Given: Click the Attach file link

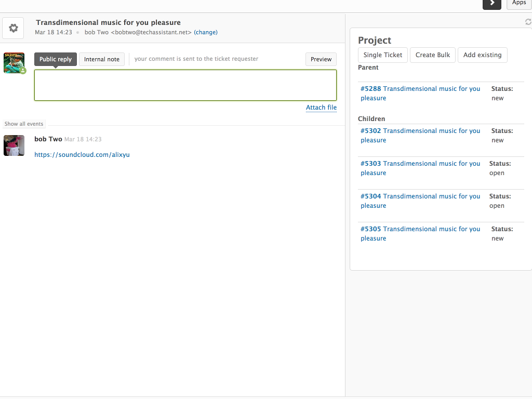Looking at the screenshot, I should click(321, 108).
